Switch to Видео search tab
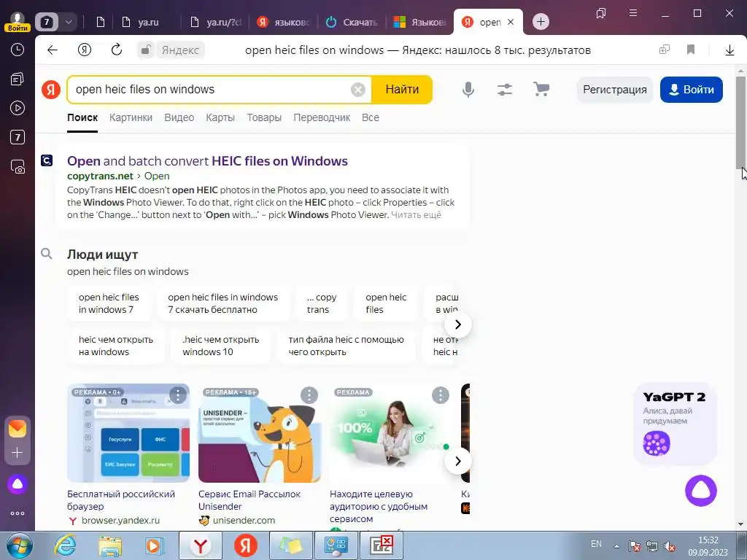The width and height of the screenshot is (747, 560). click(x=179, y=117)
